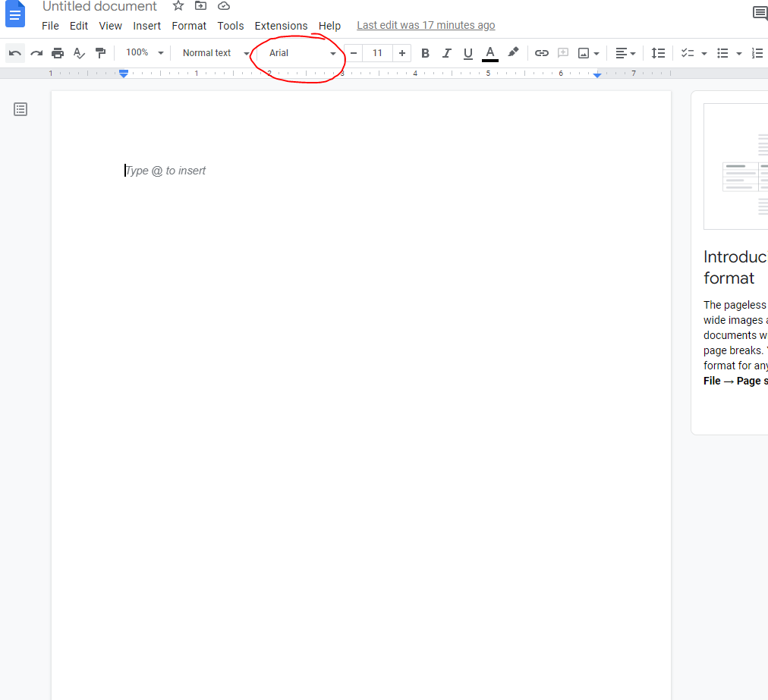Open the File menu

pos(50,26)
